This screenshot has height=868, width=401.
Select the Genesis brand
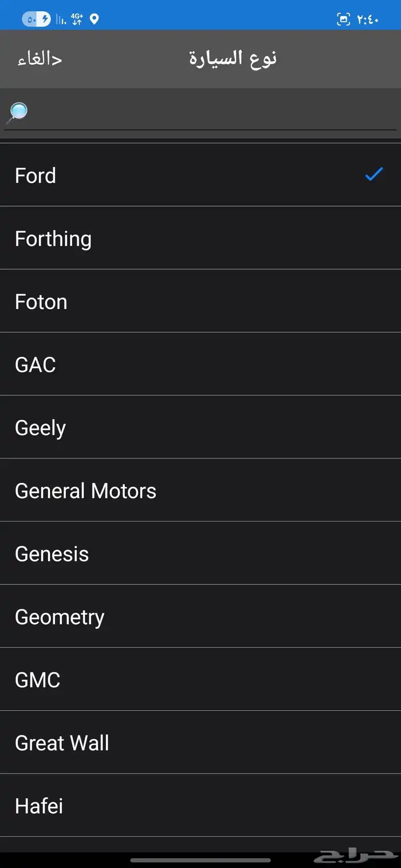200,553
